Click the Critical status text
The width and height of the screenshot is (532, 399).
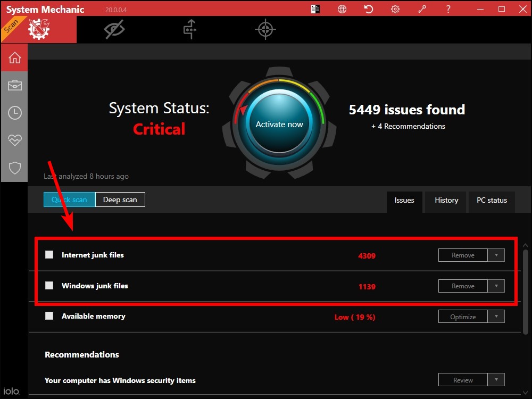coord(159,129)
